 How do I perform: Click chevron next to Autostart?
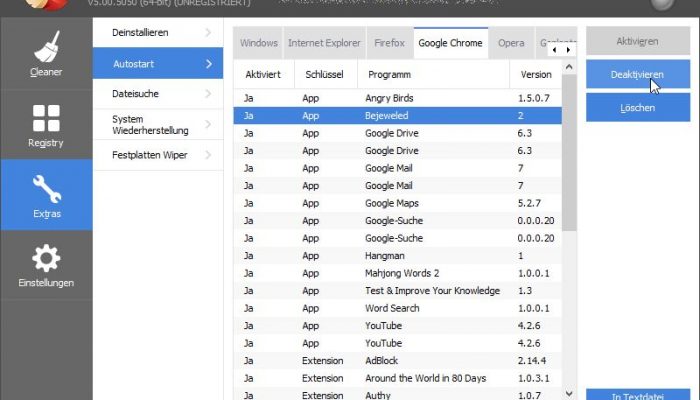208,64
